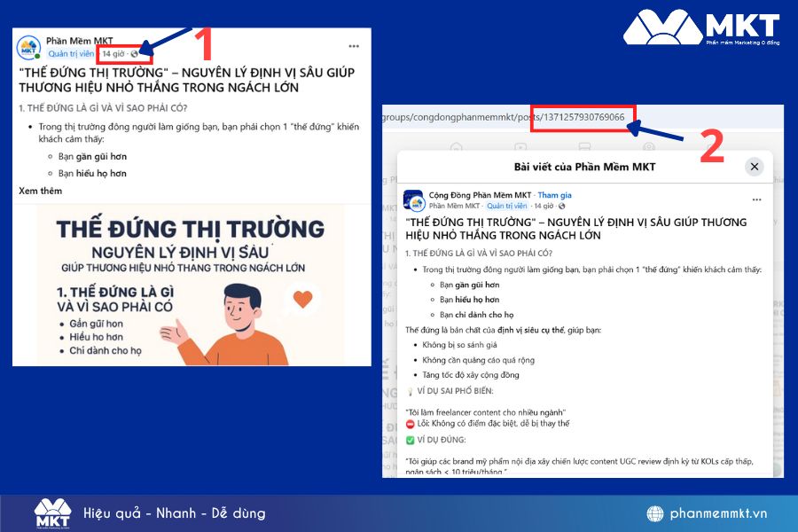This screenshot has width=798, height=532.
Task: Open the Quản trị viên badge on left post
Action: pyautogui.click(x=71, y=53)
